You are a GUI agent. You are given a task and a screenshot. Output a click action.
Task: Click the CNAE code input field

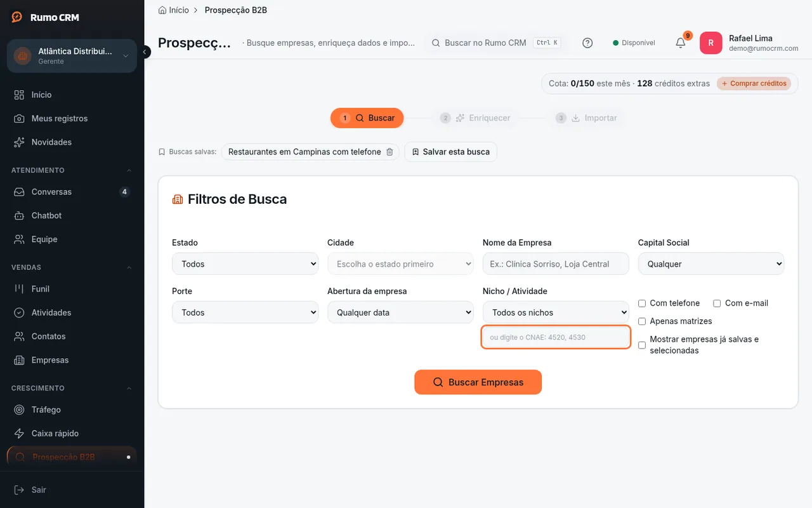tap(556, 337)
